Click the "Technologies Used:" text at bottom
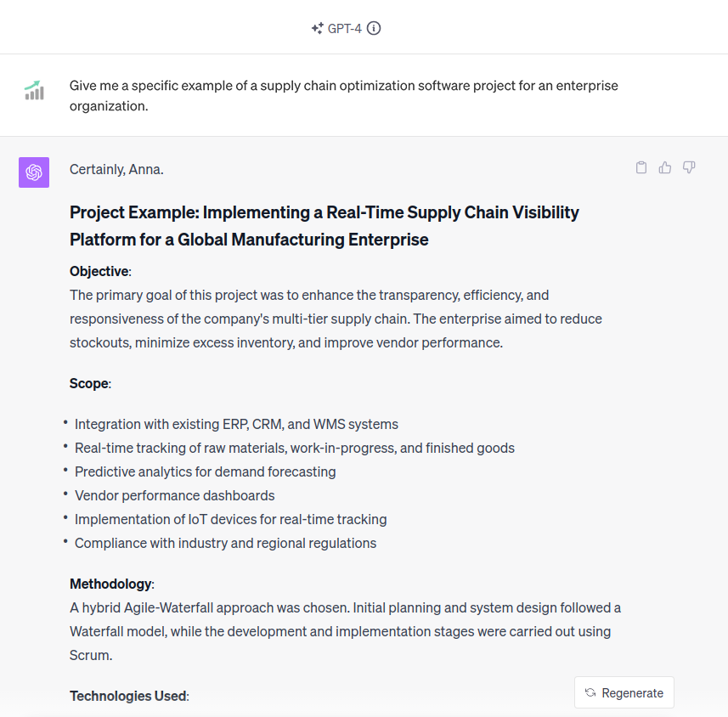This screenshot has width=728, height=717. [x=128, y=696]
